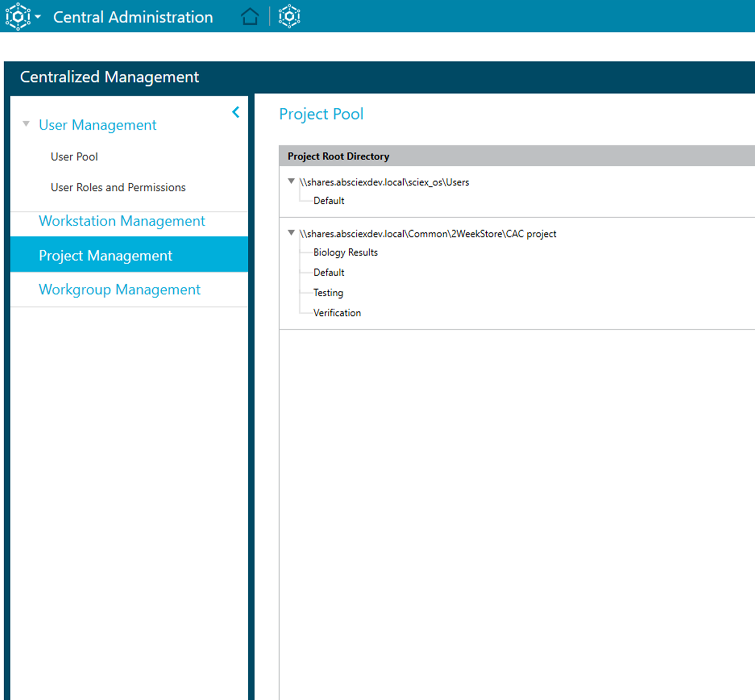The image size is (755, 700).
Task: Collapse the sciex_os\Users root directory
Action: point(291,181)
